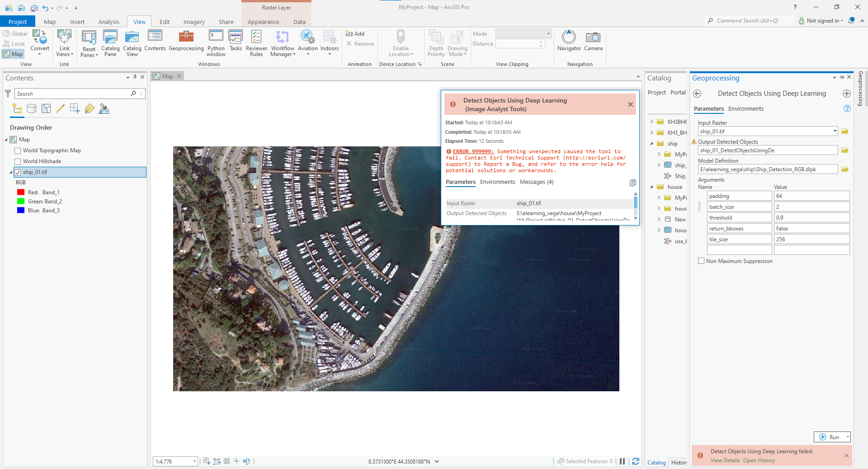The image size is (868, 469).
Task: Switch to the Imagery ribbon tab
Action: (x=193, y=22)
